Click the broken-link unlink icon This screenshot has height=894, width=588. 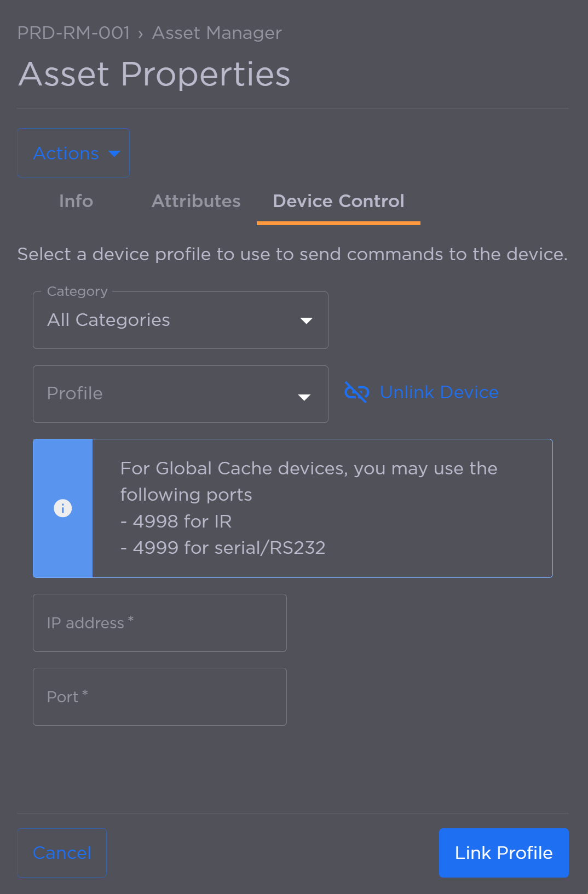356,392
